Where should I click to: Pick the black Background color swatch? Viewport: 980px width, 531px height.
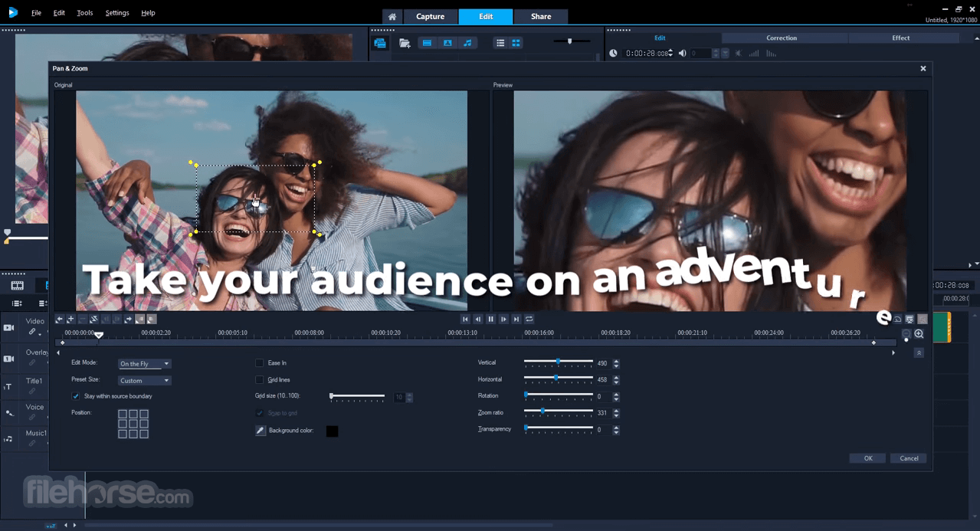click(x=332, y=431)
